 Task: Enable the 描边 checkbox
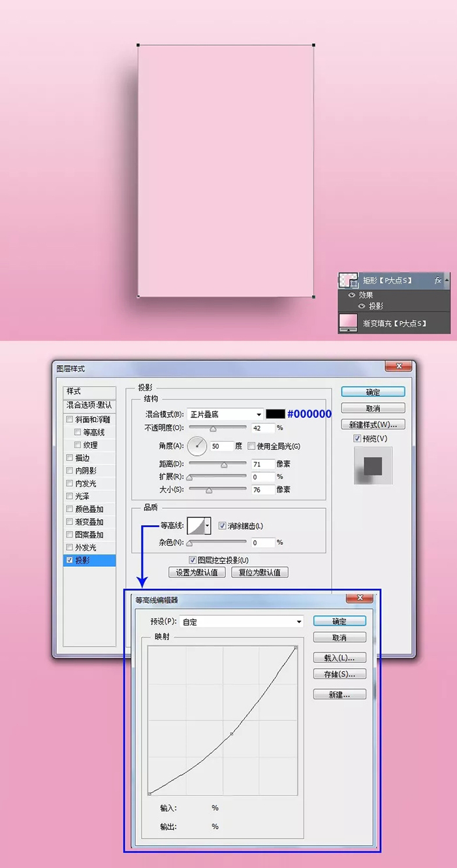(69, 458)
